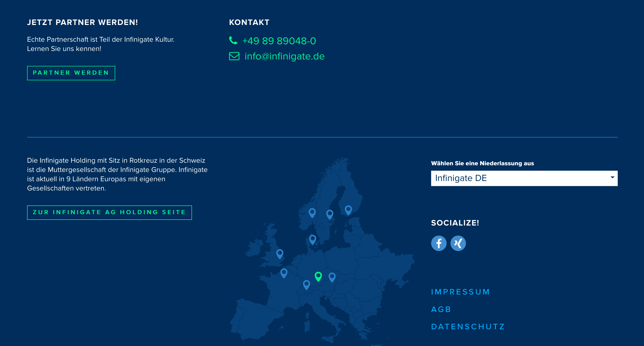
Task: Click the envelope email icon
Action: pos(234,56)
